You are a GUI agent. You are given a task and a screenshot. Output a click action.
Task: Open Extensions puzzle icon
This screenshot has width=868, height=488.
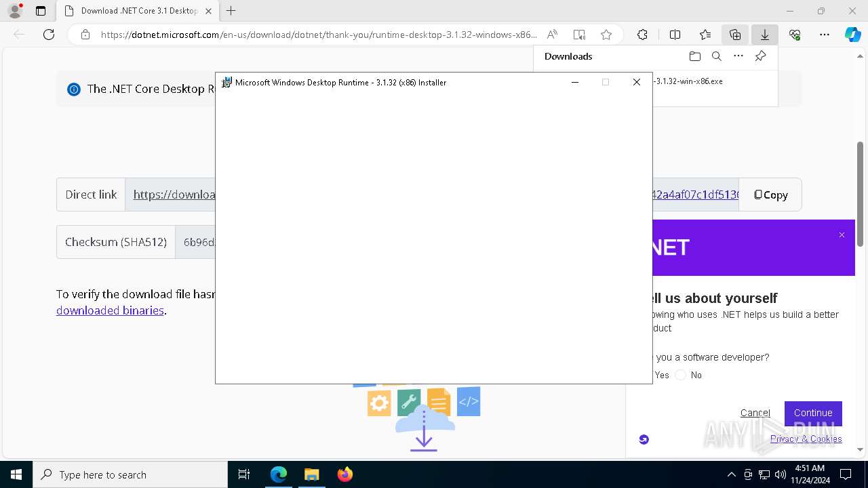[642, 35]
